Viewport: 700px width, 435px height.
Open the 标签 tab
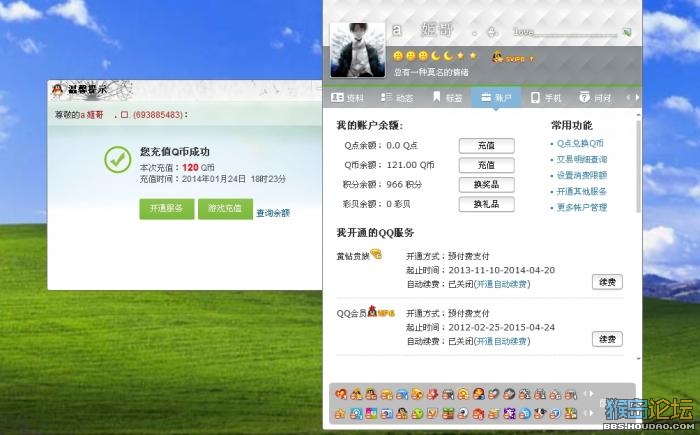tap(447, 97)
